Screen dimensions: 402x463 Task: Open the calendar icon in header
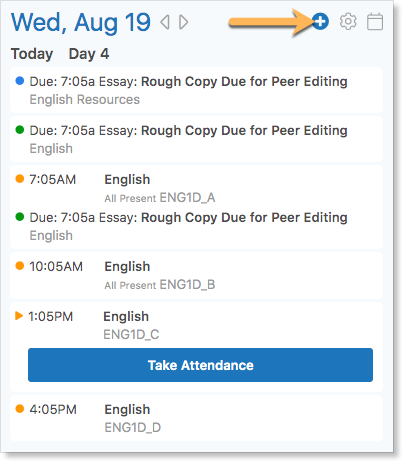coord(375,22)
